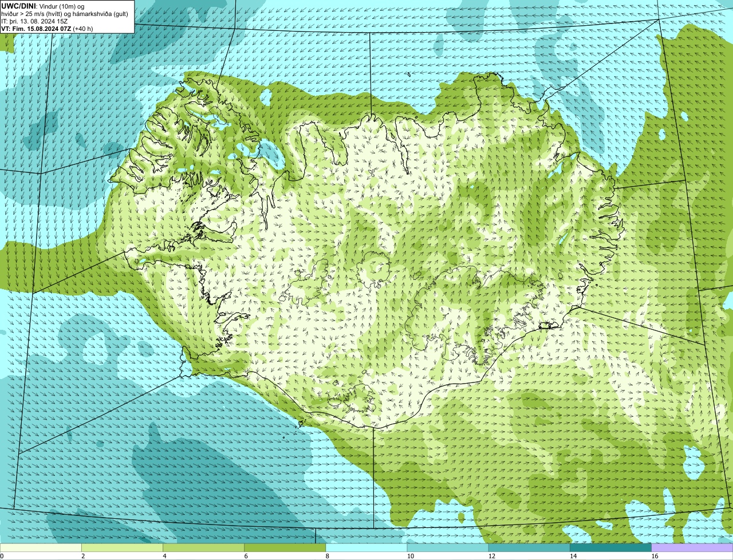Image resolution: width=733 pixels, height=560 pixels.
Task: Click the "8" label on the color scale
Action: coord(328,556)
